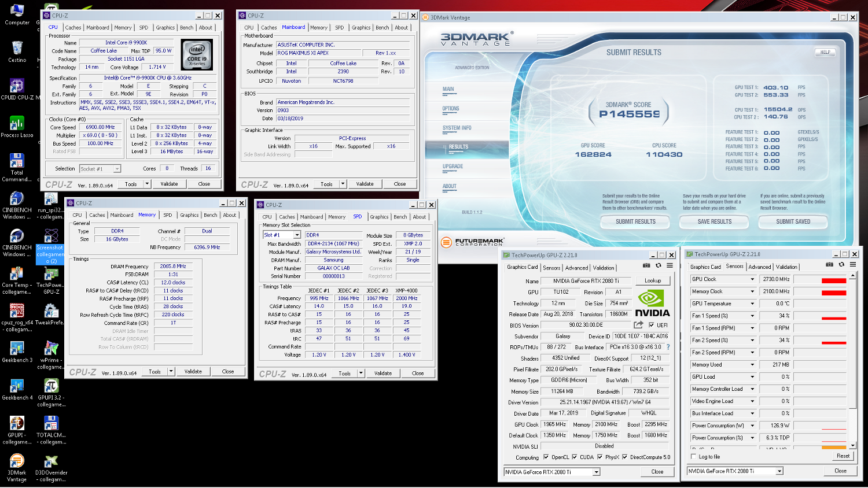Click the Reset button in GPU-Z Sensors
Viewport: 868px width, 488px height.
pyautogui.click(x=843, y=456)
